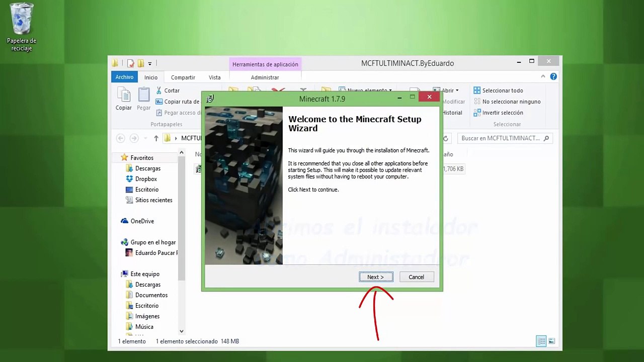Open Documentos under Este equipo

151,295
